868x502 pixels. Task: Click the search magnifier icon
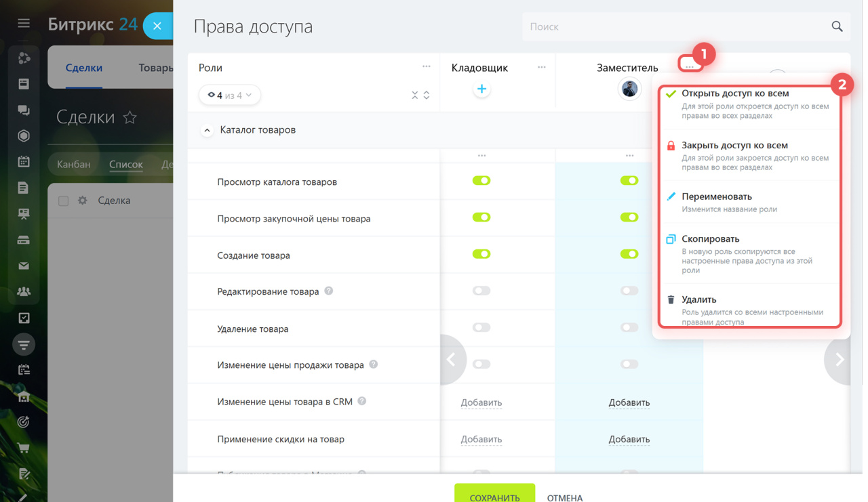(x=837, y=26)
